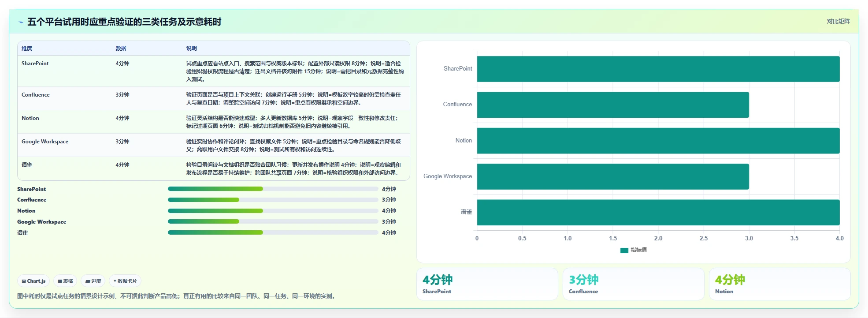This screenshot has height=318, width=868.
Task: Click the Google Workspace bar in the chart
Action: click(x=613, y=176)
